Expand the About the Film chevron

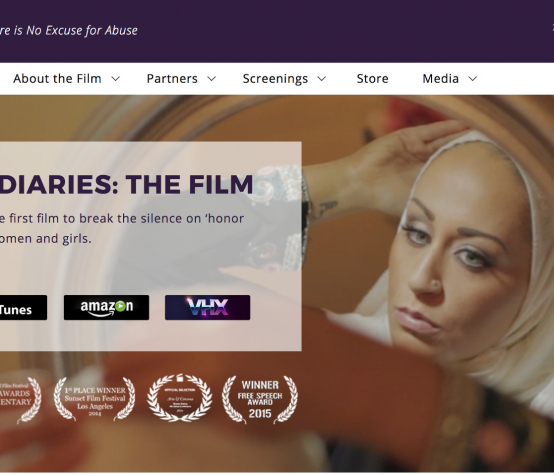point(116,79)
